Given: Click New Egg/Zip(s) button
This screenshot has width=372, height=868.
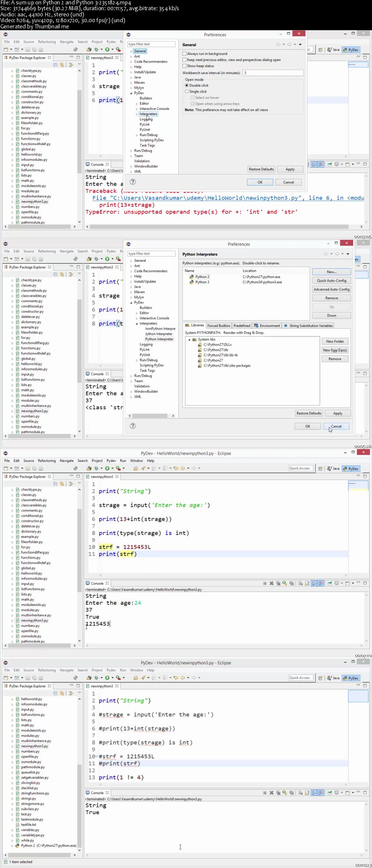Looking at the screenshot, I should point(335,350).
